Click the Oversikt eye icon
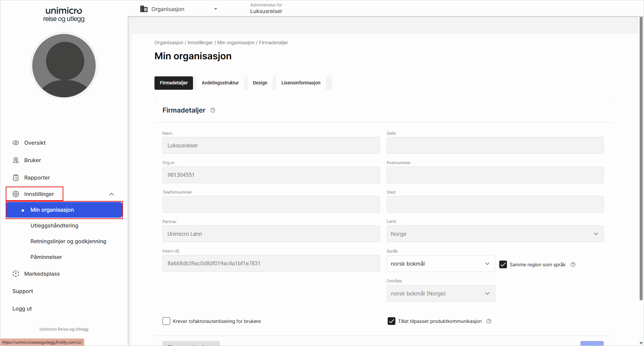 point(16,143)
